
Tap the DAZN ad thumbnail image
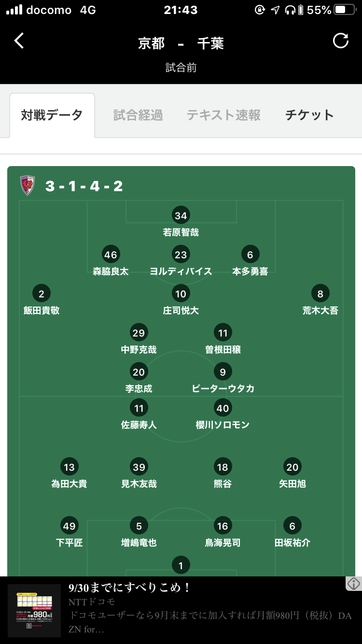coord(34,610)
